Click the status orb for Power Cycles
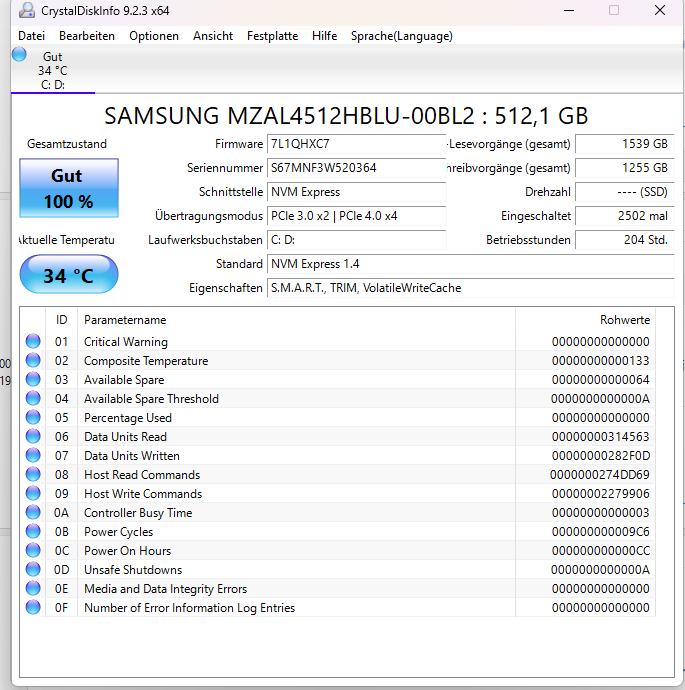This screenshot has width=685, height=690. click(x=33, y=531)
